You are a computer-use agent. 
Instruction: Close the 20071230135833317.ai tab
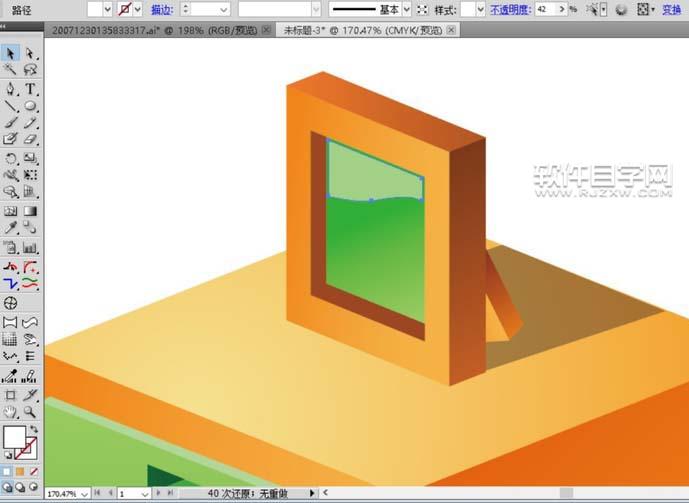[x=266, y=29]
